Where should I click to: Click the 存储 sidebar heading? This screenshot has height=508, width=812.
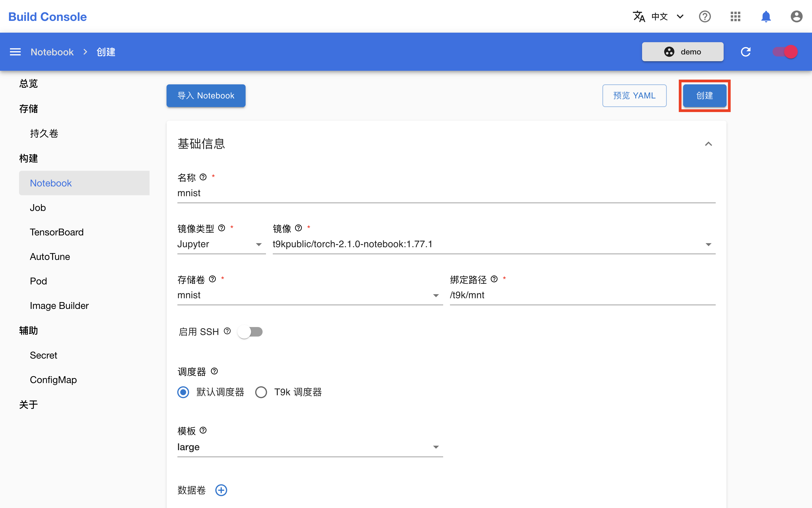pyautogui.click(x=29, y=109)
